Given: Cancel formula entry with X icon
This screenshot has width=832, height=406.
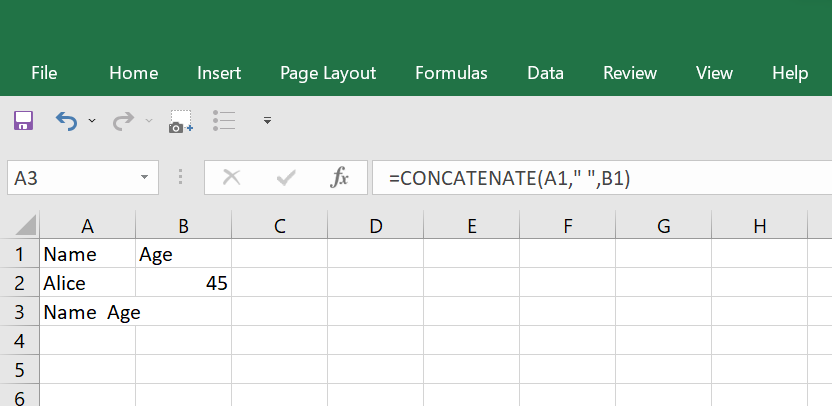Looking at the screenshot, I should 231,178.
